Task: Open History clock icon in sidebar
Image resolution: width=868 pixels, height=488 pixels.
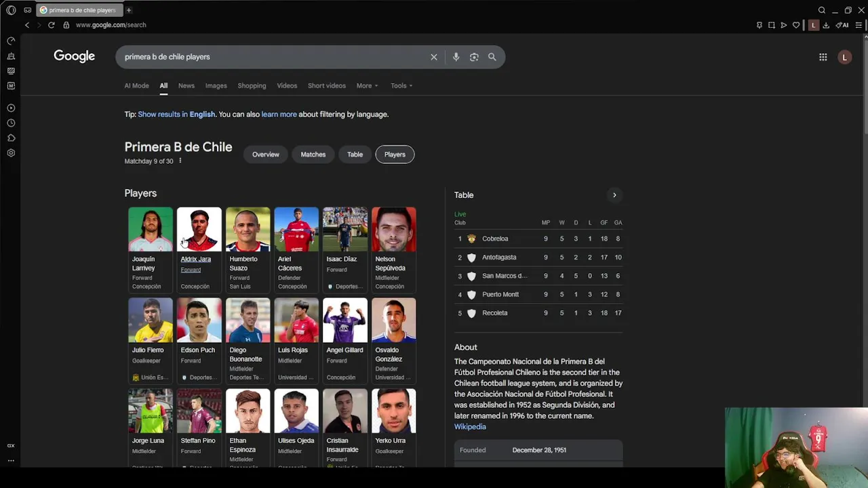Action: coord(11,123)
